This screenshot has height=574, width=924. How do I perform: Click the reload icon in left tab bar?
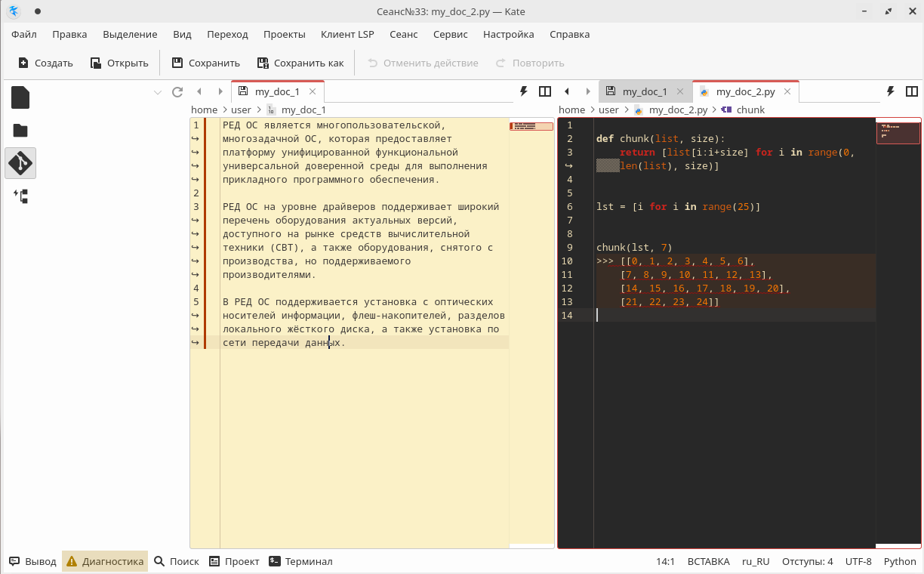177,92
